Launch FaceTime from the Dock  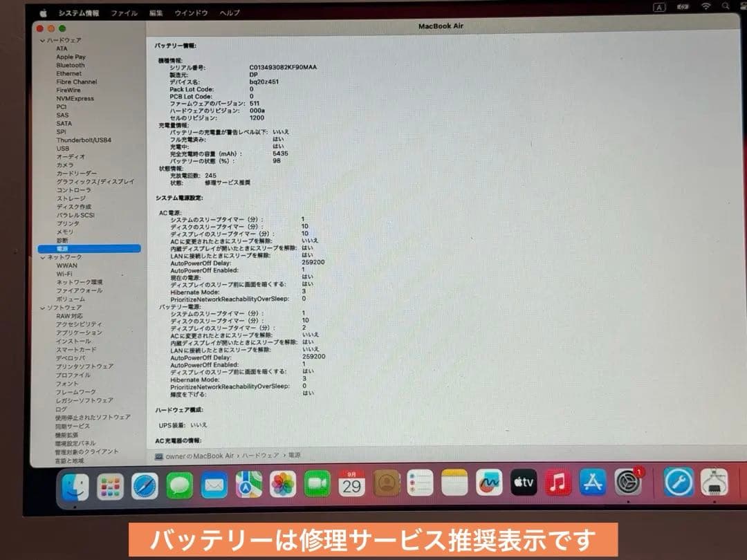point(317,484)
